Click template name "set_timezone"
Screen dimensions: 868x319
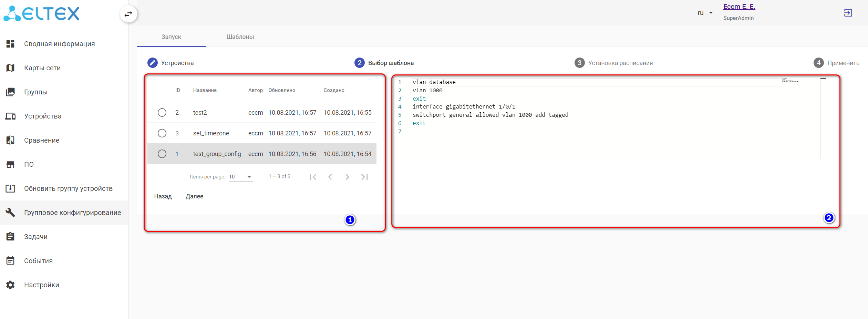click(x=211, y=133)
